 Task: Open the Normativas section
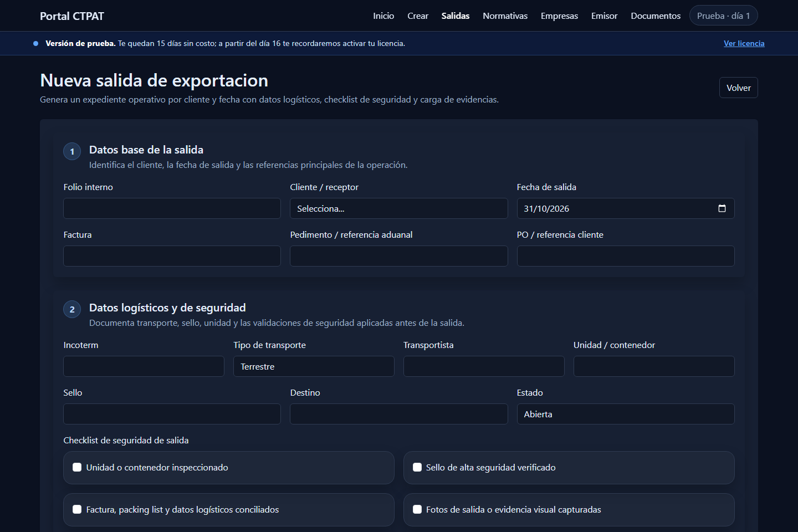point(505,16)
